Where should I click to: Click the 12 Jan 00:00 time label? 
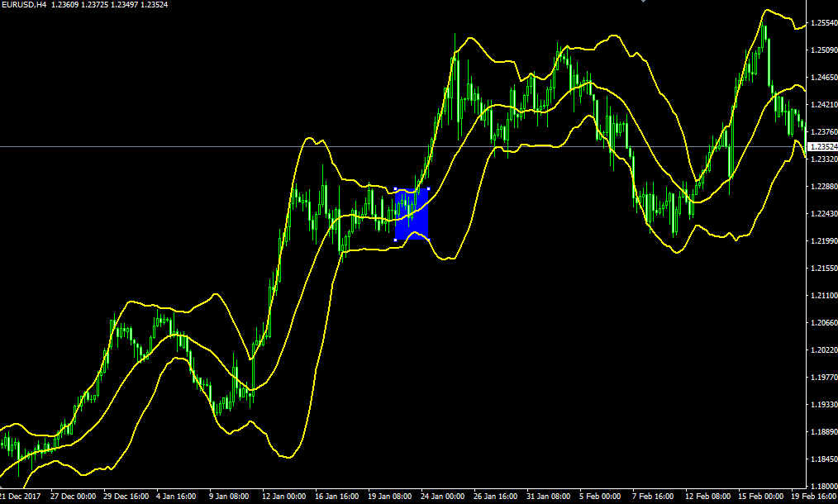pos(283,497)
